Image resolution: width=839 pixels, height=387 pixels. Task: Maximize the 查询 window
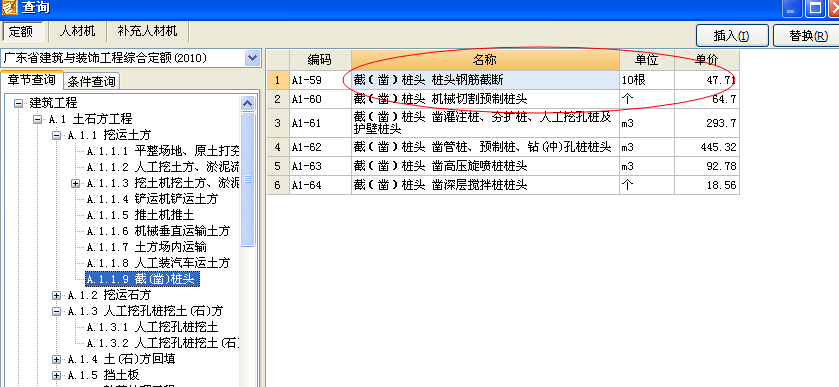(815, 8)
